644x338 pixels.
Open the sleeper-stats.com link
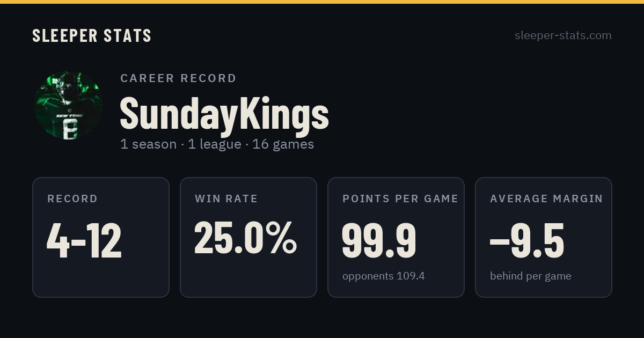(x=563, y=35)
